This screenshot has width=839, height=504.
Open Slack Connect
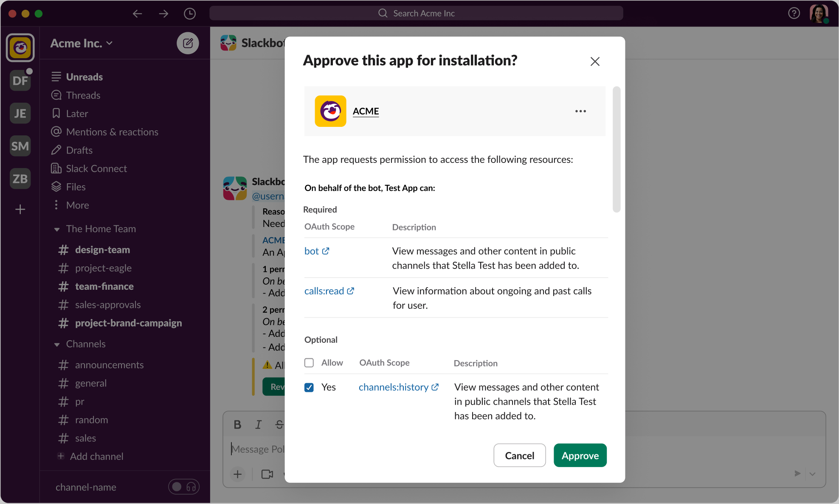pos(96,168)
